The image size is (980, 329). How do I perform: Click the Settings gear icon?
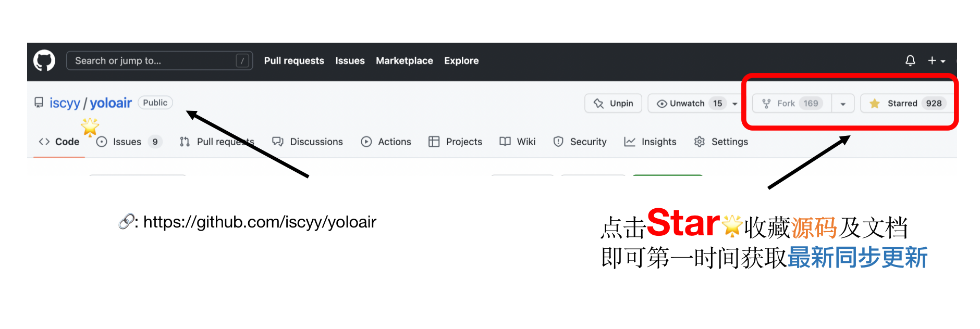(700, 142)
